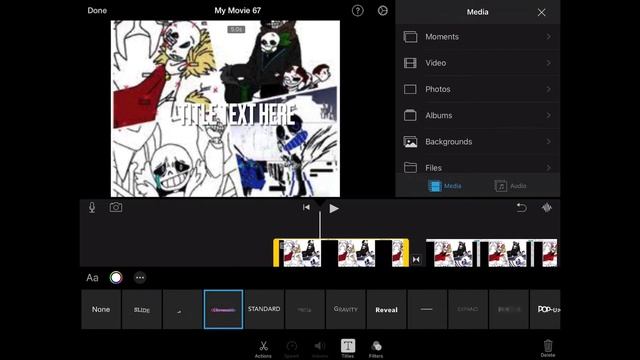Delete the selected clip

coord(548,348)
